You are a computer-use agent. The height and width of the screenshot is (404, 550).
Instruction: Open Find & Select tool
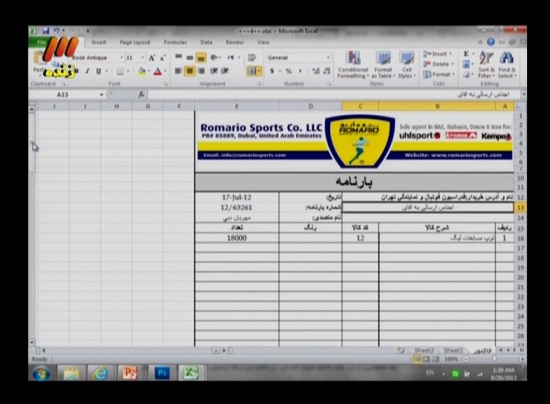tap(507, 65)
